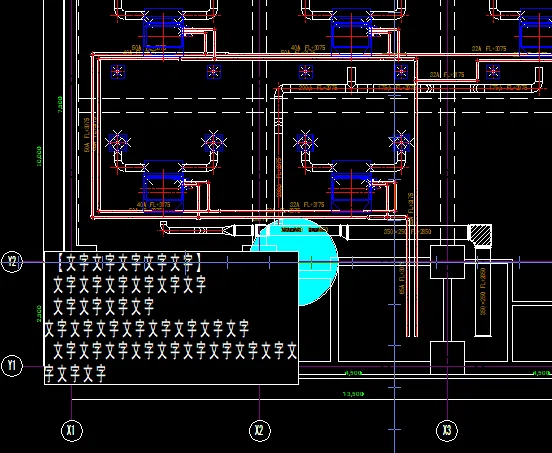Select the 40A FL+3075 pipe label
The width and height of the screenshot is (552, 453).
pos(308,48)
